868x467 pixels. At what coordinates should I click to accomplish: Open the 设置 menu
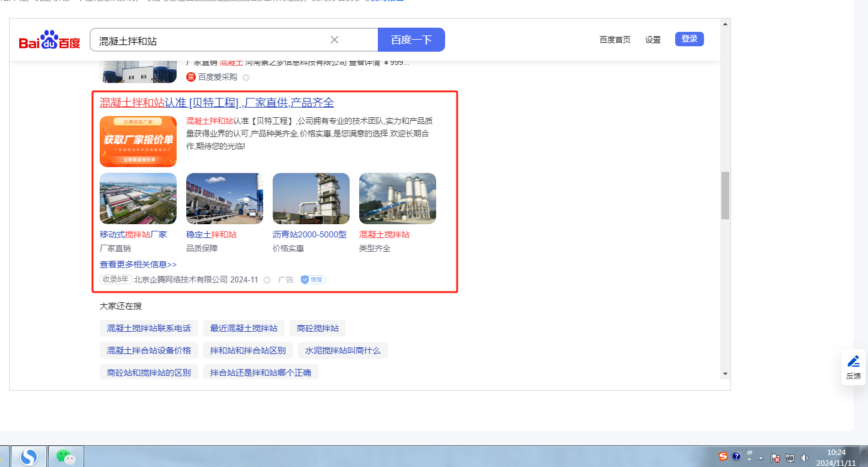(653, 40)
